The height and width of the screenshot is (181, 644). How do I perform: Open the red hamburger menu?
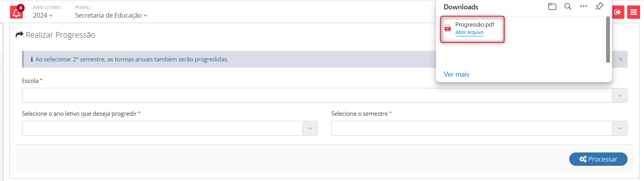(x=633, y=12)
